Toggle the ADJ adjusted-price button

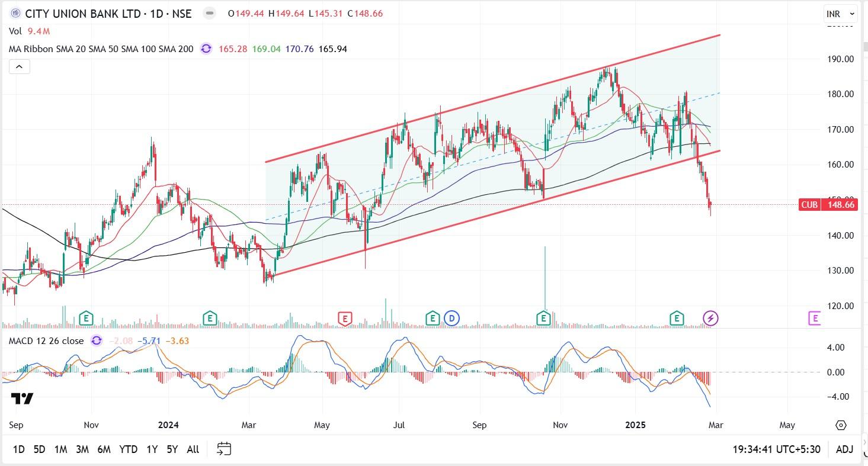(844, 449)
